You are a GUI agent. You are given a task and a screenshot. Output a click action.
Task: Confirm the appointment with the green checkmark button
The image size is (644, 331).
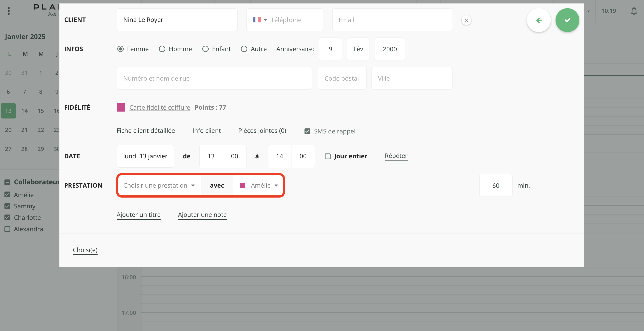(567, 20)
